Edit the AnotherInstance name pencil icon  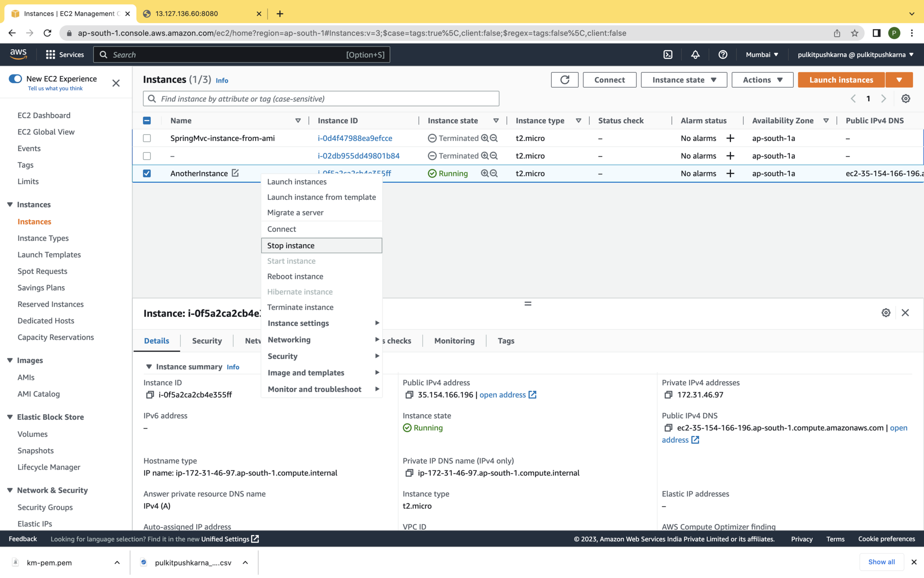235,173
